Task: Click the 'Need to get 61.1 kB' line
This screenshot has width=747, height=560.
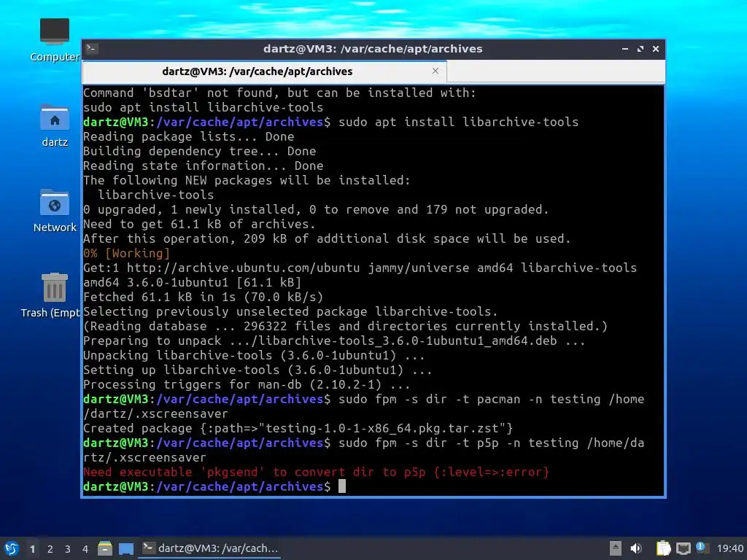Action: (200, 224)
